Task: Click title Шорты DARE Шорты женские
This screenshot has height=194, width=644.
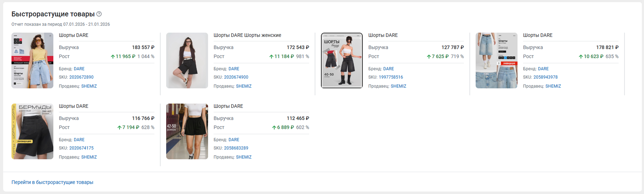Action: 247,35
